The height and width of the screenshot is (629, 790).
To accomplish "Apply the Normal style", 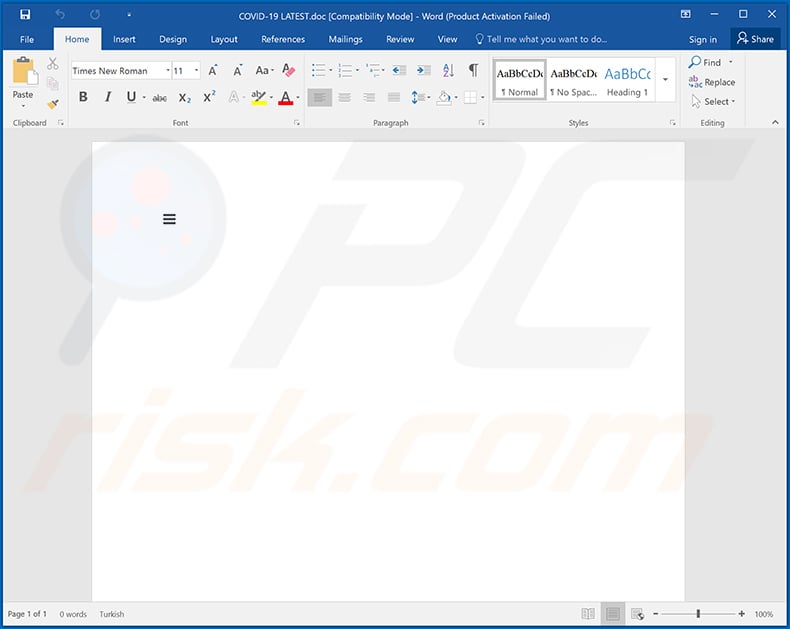I will [519, 81].
